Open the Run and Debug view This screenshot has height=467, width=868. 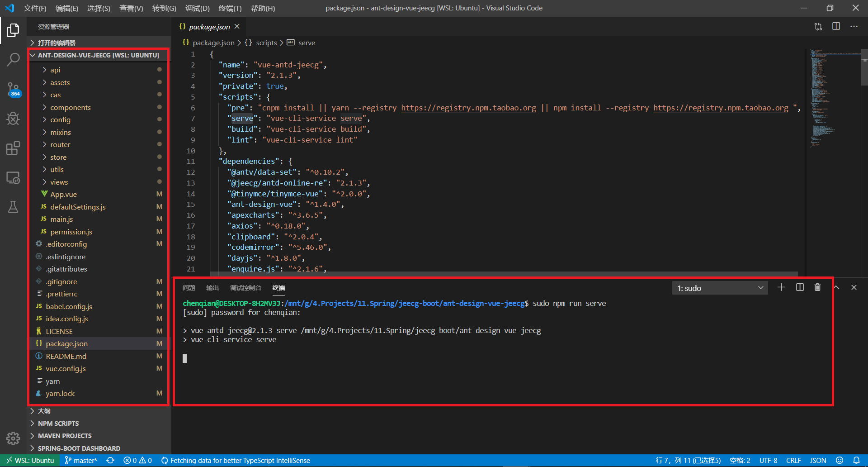13,119
